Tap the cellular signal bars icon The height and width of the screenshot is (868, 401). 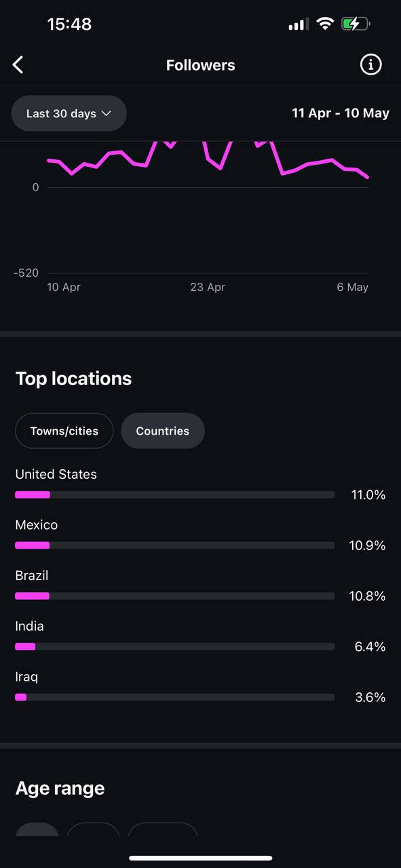point(298,25)
